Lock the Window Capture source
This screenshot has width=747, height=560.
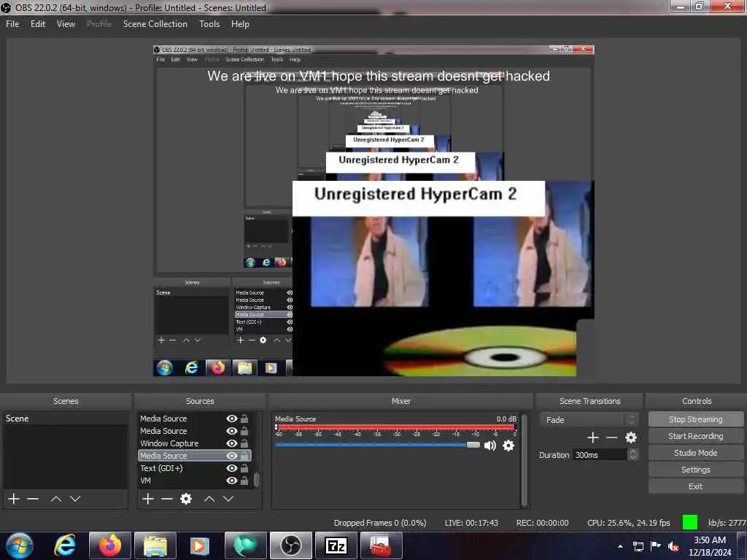click(244, 443)
